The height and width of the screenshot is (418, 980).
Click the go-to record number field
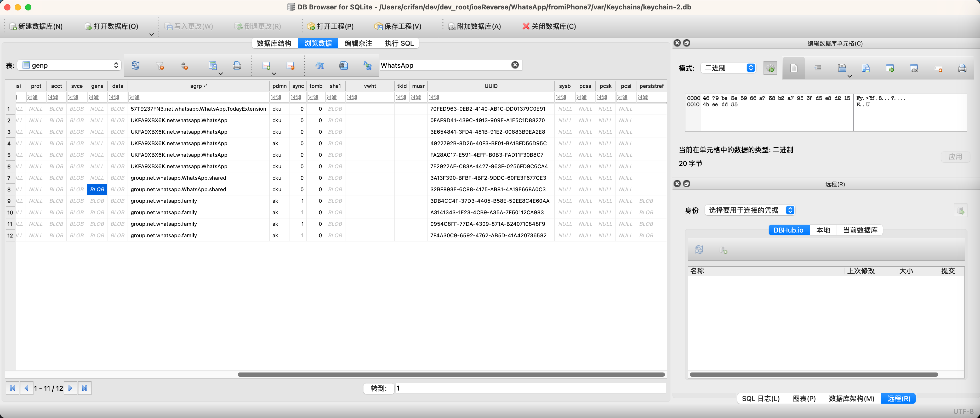(x=530, y=388)
